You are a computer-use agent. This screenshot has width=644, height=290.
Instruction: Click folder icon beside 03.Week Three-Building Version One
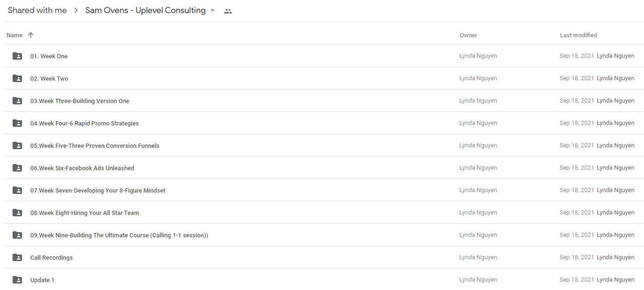pos(17,101)
